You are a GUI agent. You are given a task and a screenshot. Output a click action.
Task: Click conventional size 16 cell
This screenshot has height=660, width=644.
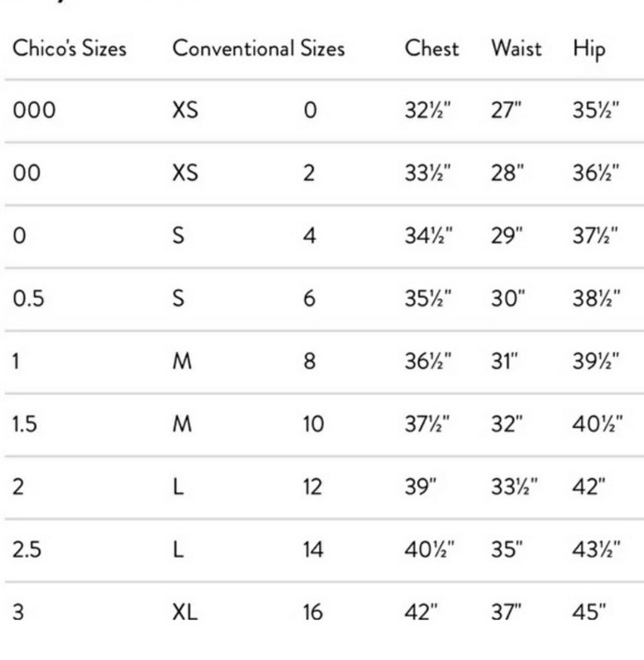pyautogui.click(x=313, y=612)
